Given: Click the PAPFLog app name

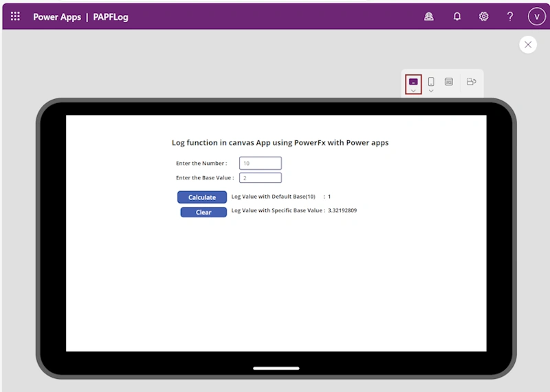Looking at the screenshot, I should tap(111, 17).
